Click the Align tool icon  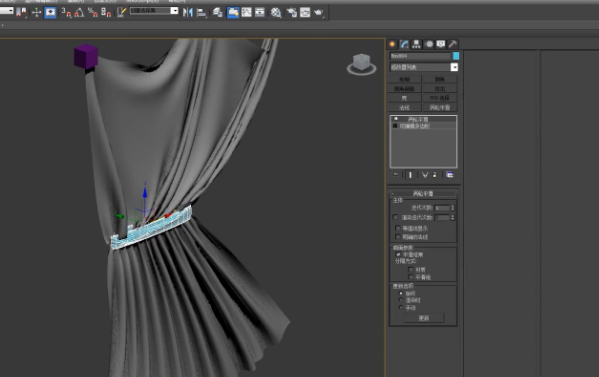pyautogui.click(x=201, y=13)
